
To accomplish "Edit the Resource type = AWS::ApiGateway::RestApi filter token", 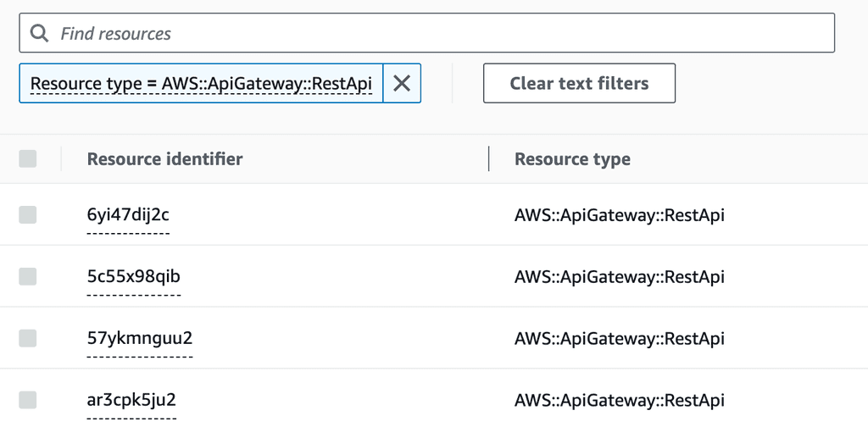I will [x=201, y=84].
